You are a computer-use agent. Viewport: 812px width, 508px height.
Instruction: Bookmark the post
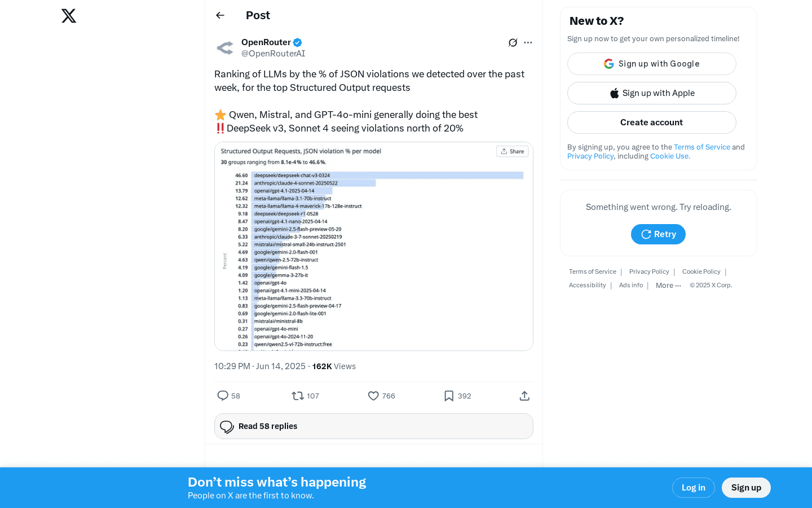click(x=449, y=396)
